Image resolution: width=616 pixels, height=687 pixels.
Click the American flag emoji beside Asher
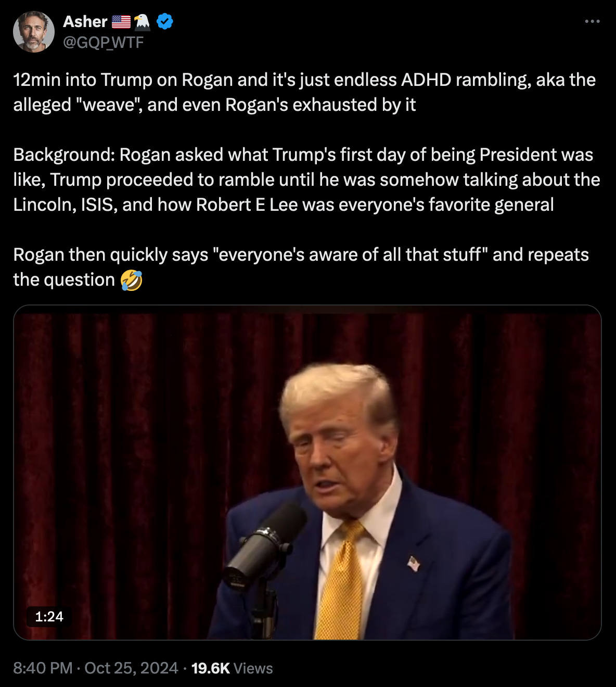tap(121, 21)
